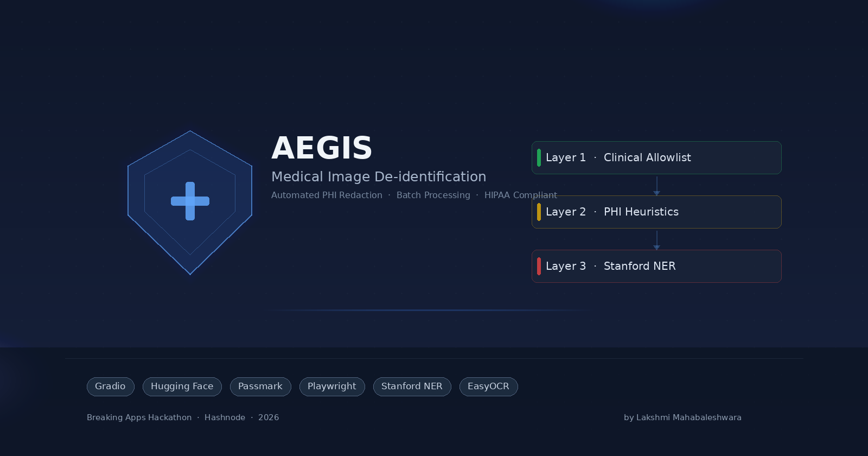Click the Automated PHI Redaction text
868x456 pixels.
pos(327,195)
